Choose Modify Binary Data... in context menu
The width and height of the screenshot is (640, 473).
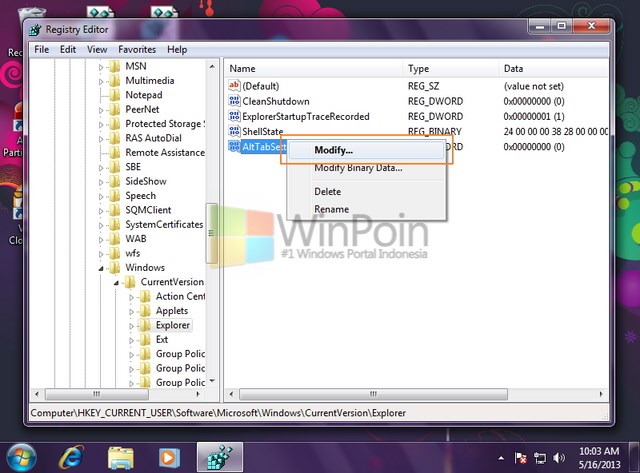tap(366, 167)
